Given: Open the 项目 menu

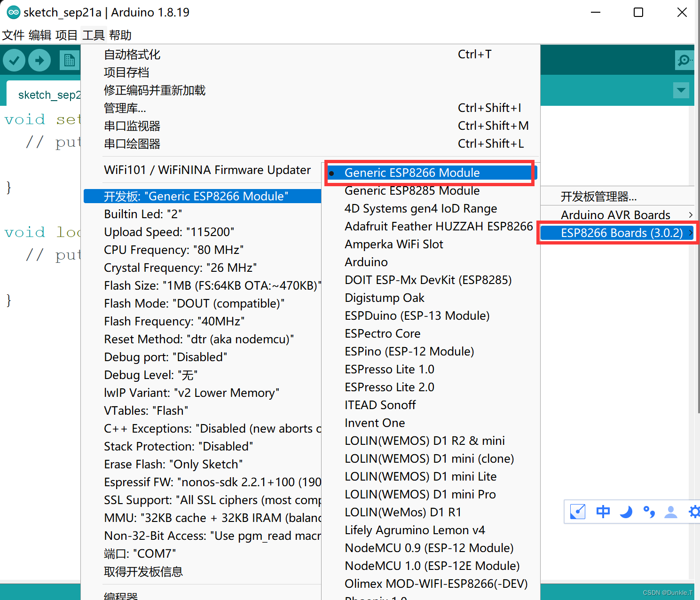Looking at the screenshot, I should coord(66,35).
